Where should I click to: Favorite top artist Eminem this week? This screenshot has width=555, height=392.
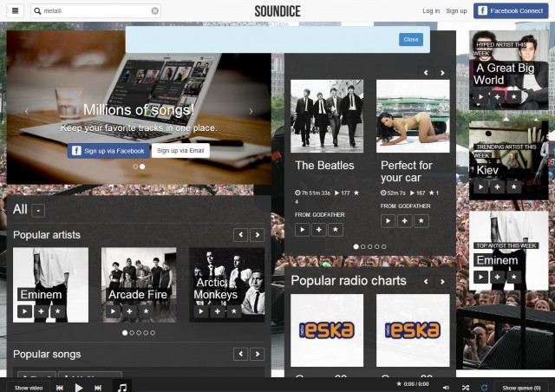tap(514, 277)
